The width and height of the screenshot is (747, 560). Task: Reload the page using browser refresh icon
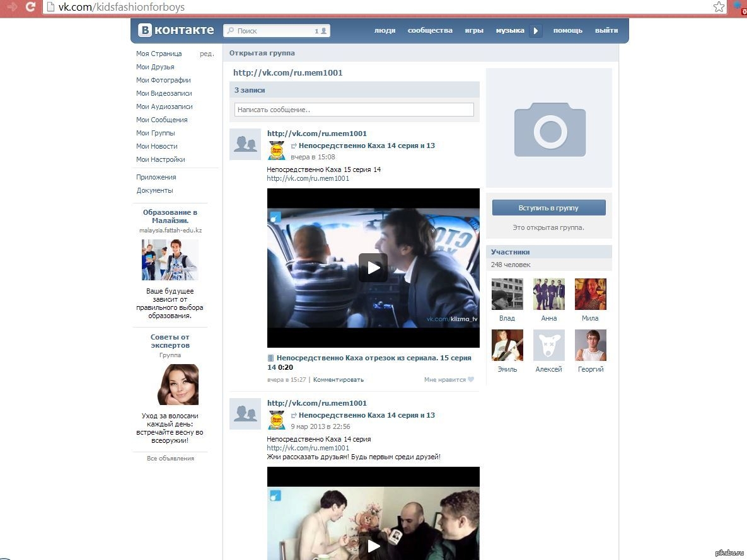(30, 7)
